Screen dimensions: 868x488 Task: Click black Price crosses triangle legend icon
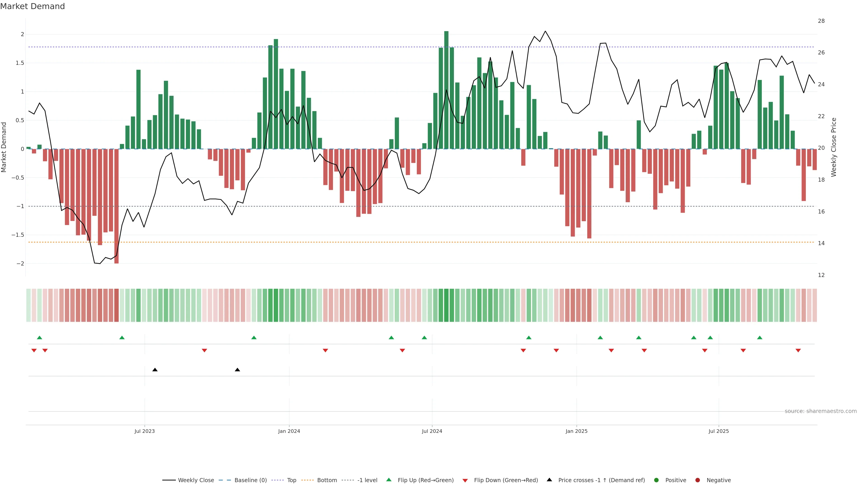coord(549,480)
